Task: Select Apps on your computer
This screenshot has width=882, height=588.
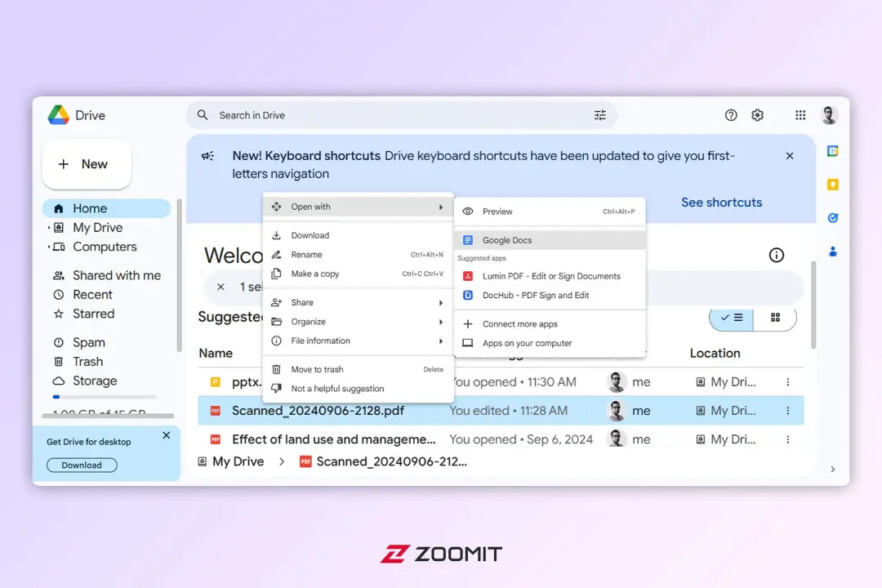Action: pyautogui.click(x=550, y=343)
